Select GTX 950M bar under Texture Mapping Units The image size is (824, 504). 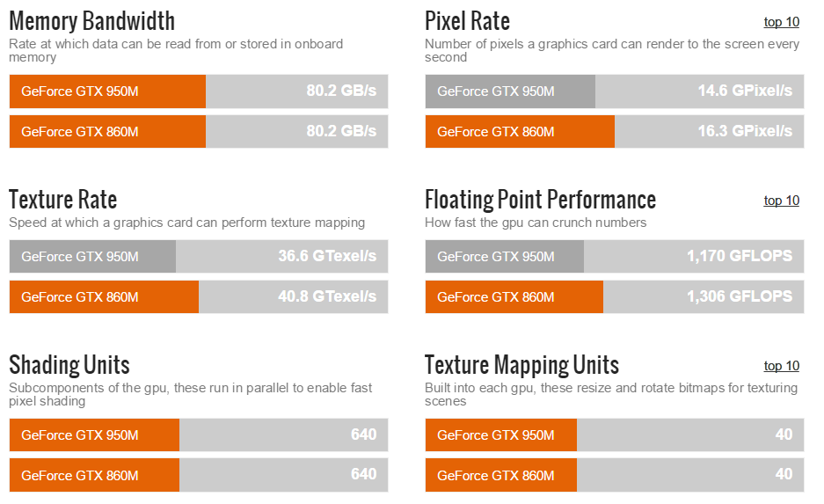click(x=614, y=435)
